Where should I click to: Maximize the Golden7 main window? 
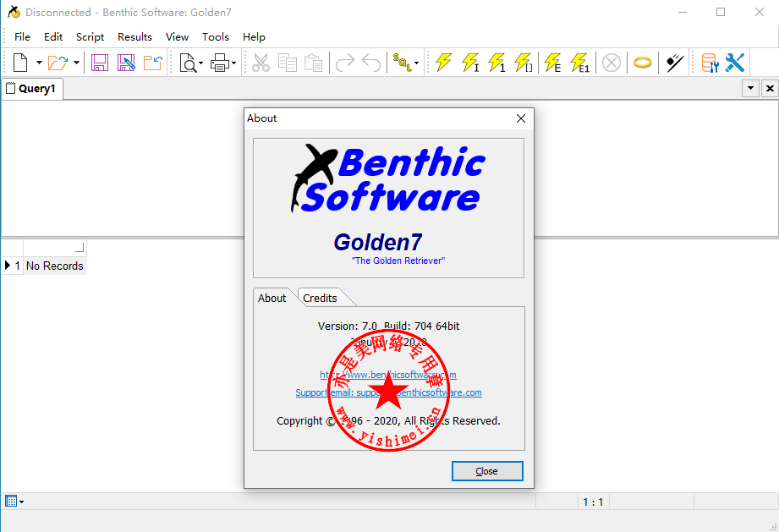(721, 12)
